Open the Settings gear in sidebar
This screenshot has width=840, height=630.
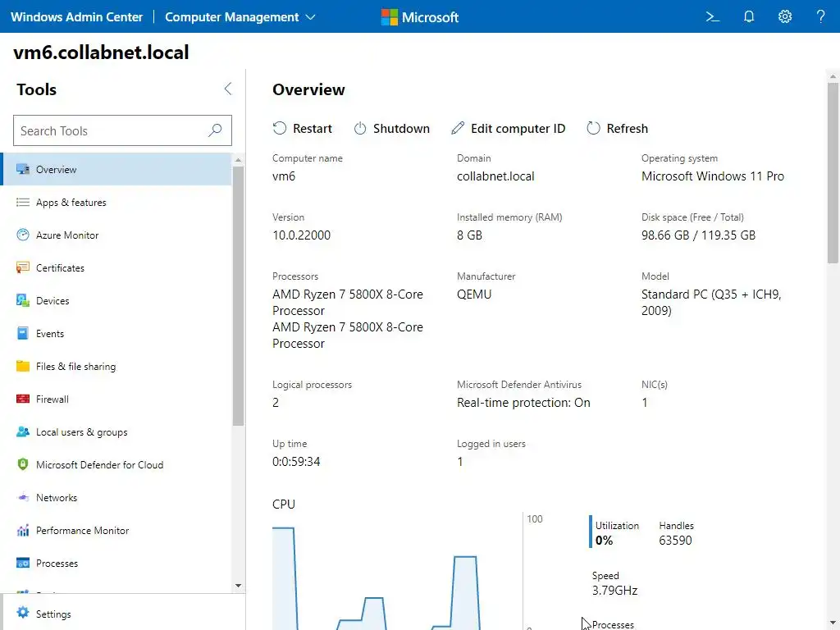point(22,613)
